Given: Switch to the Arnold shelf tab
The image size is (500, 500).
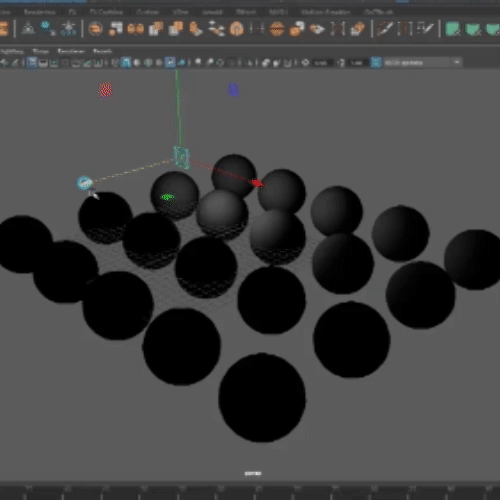Looking at the screenshot, I should click(212, 12).
